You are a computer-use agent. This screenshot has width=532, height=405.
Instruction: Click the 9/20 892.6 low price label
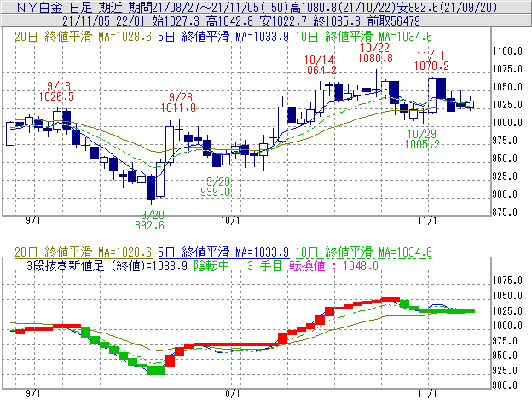point(150,220)
